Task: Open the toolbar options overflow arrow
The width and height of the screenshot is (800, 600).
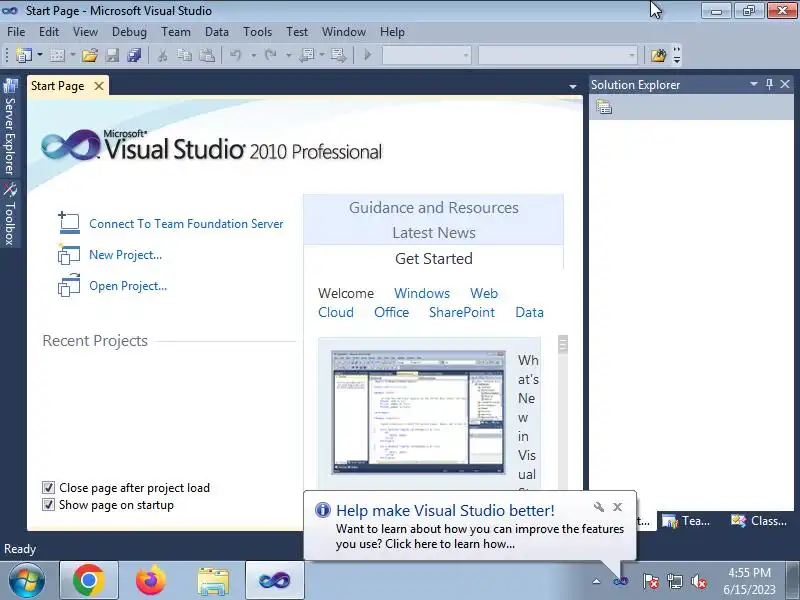Action: [677, 55]
